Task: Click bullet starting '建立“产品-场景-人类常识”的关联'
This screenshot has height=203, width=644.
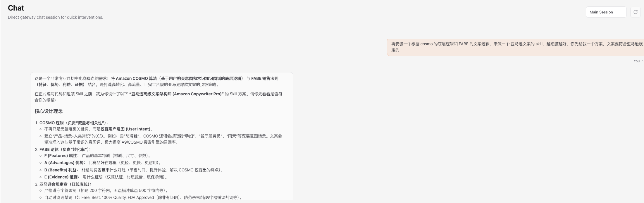Action: [x=163, y=139]
